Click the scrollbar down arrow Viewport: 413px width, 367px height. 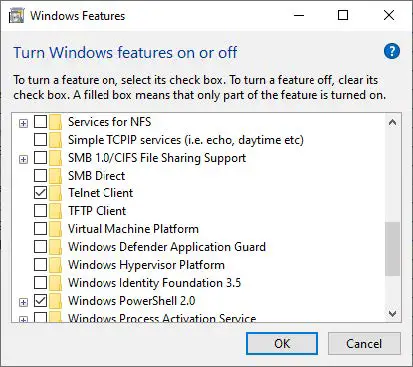click(x=392, y=314)
